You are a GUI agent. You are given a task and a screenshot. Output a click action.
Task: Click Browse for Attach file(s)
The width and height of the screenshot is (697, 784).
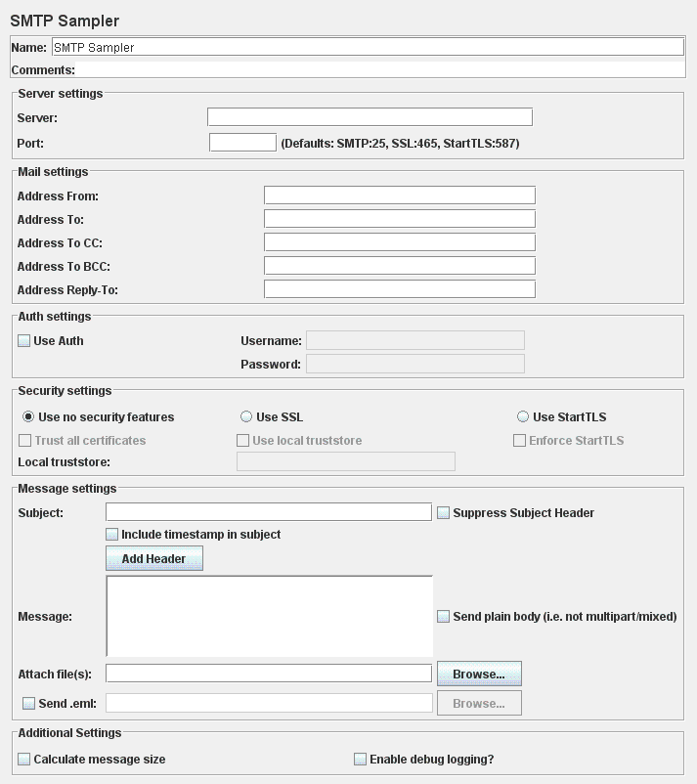[x=479, y=674]
